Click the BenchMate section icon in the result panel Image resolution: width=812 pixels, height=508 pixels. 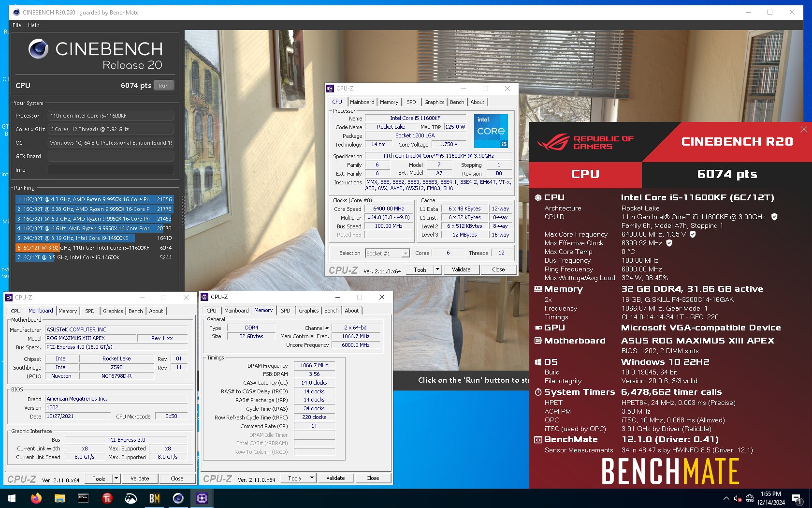tap(538, 439)
